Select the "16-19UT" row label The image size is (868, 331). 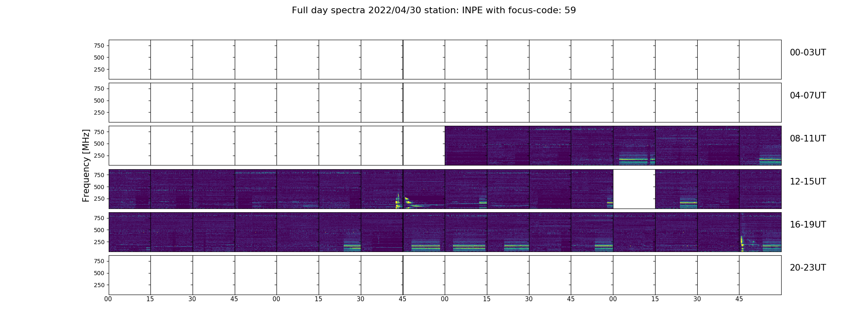(x=808, y=225)
